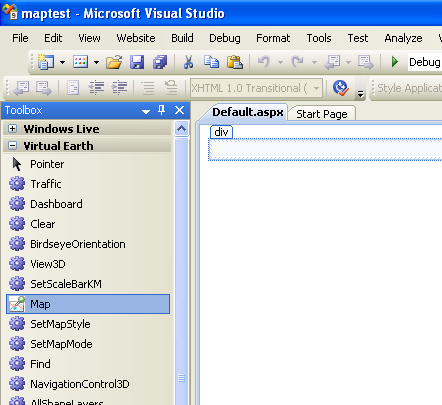Screen dimensions: 442x405
Task: Click the Navigate Forward icon
Action: click(x=366, y=62)
